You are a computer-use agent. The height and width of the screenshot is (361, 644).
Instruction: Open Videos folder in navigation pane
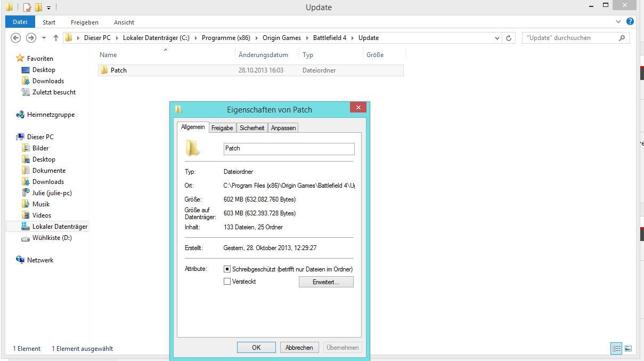[42, 215]
